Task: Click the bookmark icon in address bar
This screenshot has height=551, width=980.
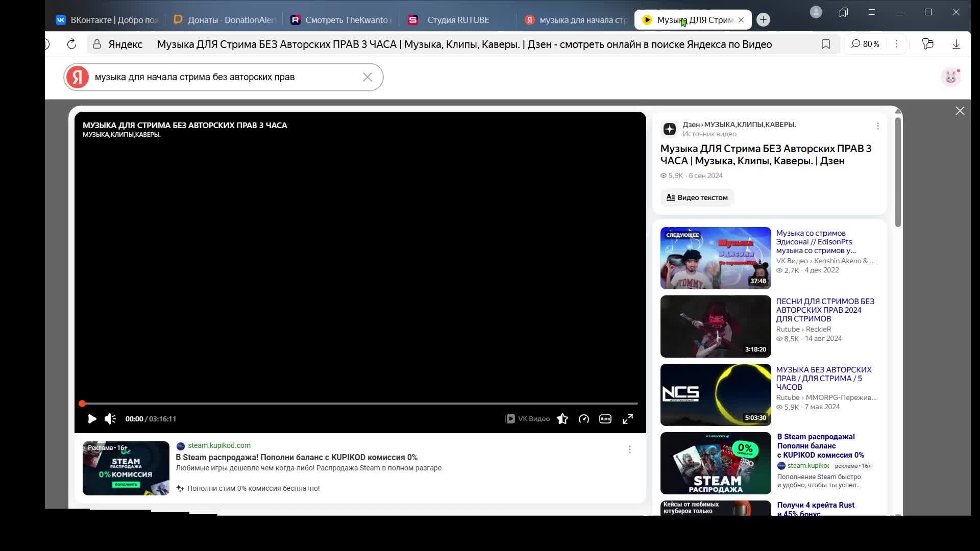Action: tap(826, 44)
